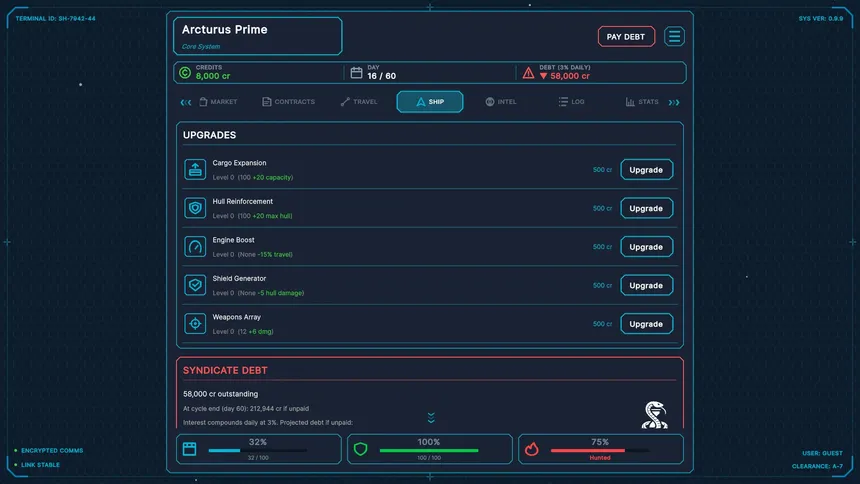Click the Intel tab's icon
Viewport: 860px width, 484px height.
490,102
